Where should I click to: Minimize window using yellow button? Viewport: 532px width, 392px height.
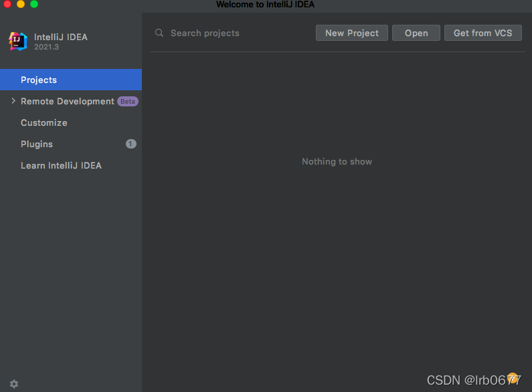coord(21,4)
